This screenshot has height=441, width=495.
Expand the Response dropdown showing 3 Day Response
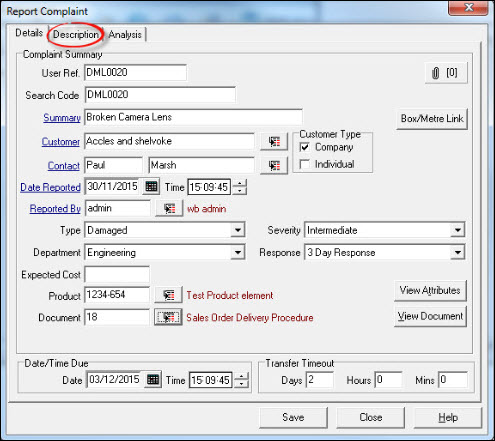coord(458,252)
